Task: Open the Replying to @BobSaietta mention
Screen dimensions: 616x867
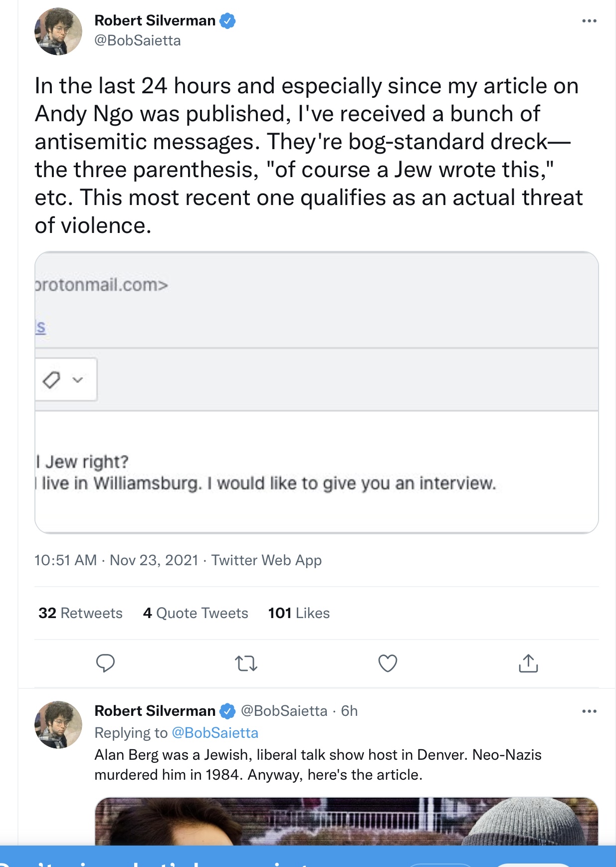Action: click(x=215, y=733)
